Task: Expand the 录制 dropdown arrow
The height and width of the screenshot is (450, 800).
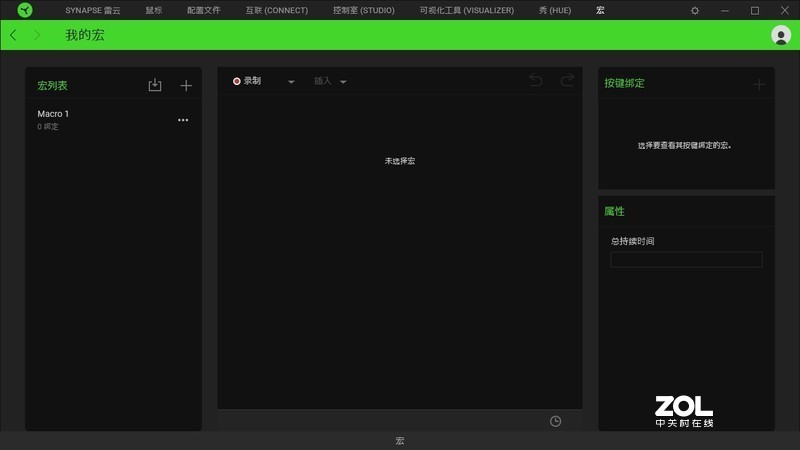Action: click(x=291, y=82)
